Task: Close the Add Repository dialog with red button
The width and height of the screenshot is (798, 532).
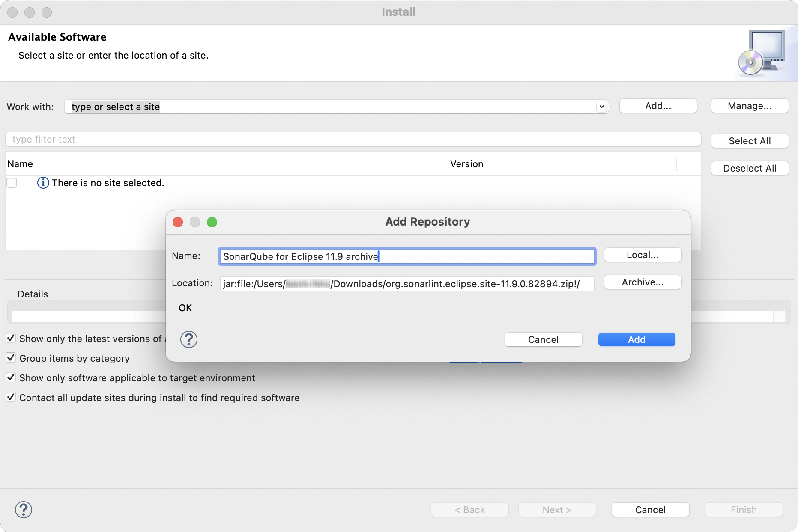Action: point(178,222)
